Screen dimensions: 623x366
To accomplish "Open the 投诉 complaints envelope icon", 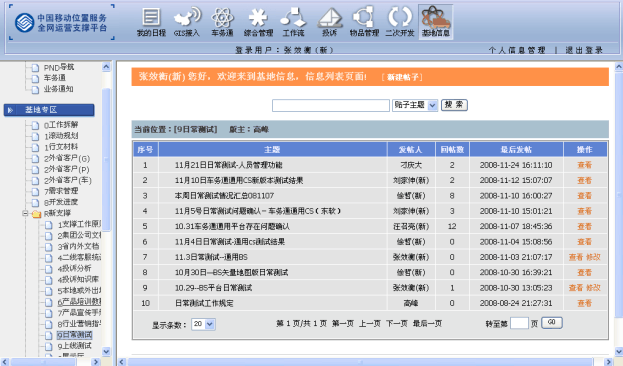I will (x=329, y=22).
